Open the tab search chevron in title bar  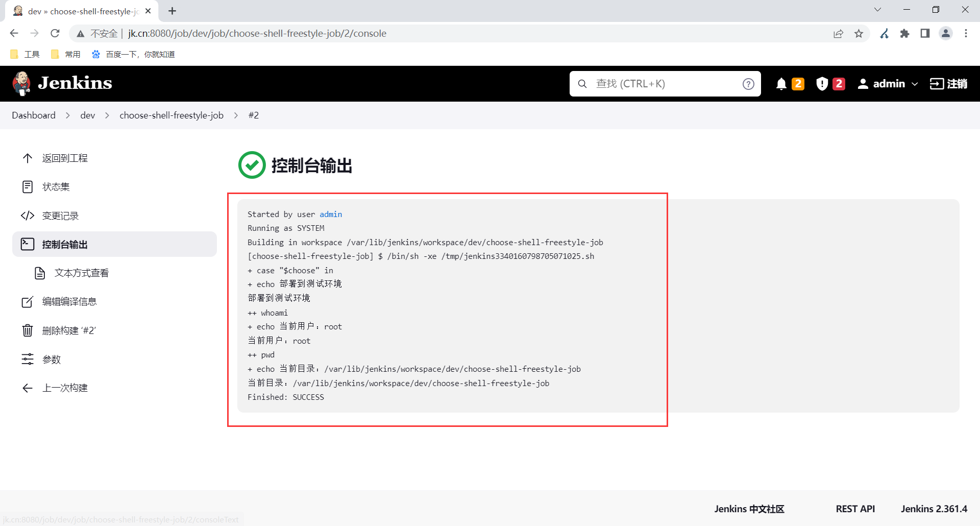click(x=878, y=10)
